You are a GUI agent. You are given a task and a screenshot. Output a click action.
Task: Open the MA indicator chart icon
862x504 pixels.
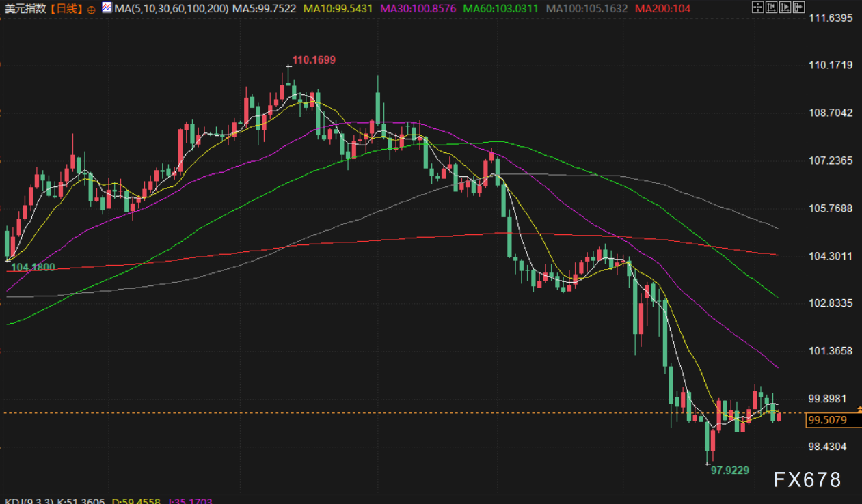(x=107, y=8)
